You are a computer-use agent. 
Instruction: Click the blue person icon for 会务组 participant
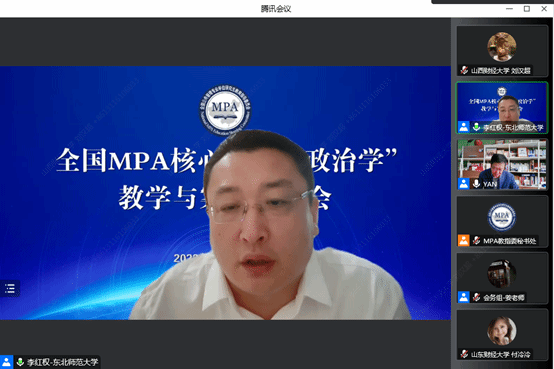point(464,297)
